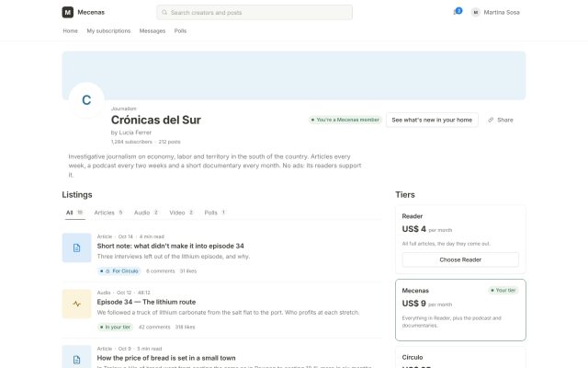Go to Home in navigation

[70, 30]
